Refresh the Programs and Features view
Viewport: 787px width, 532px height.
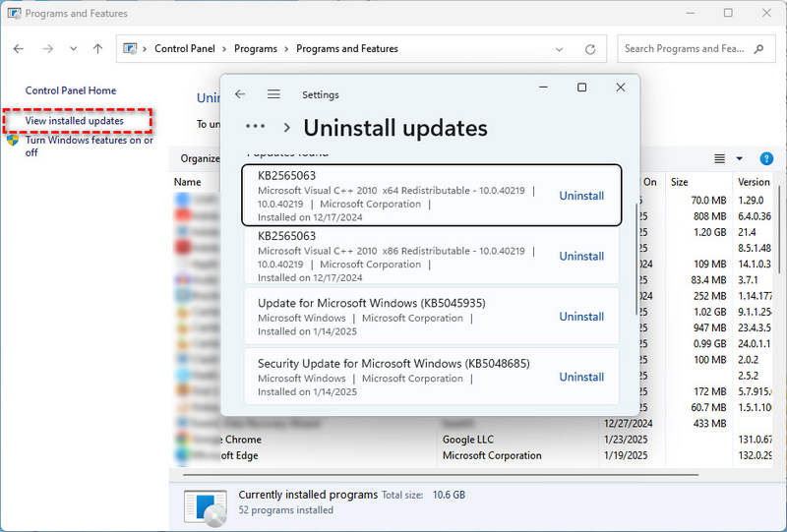590,49
